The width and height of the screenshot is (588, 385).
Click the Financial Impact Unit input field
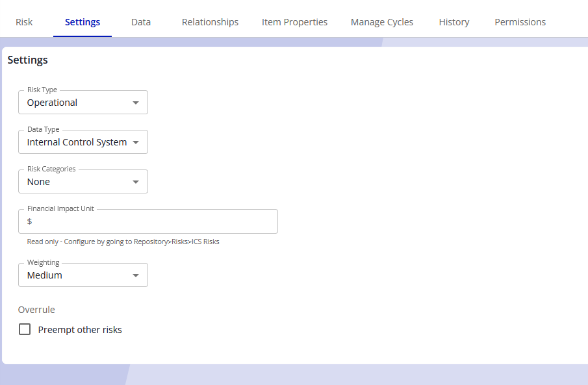tap(148, 221)
